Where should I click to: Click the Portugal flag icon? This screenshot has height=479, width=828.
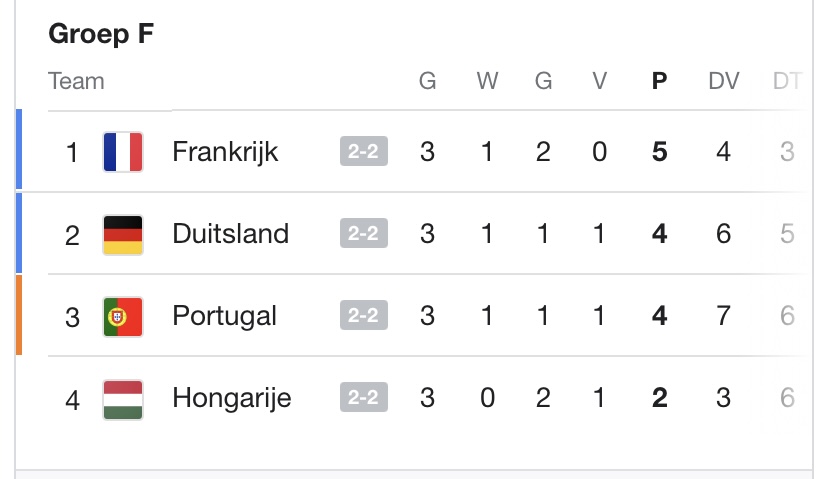[x=123, y=317]
